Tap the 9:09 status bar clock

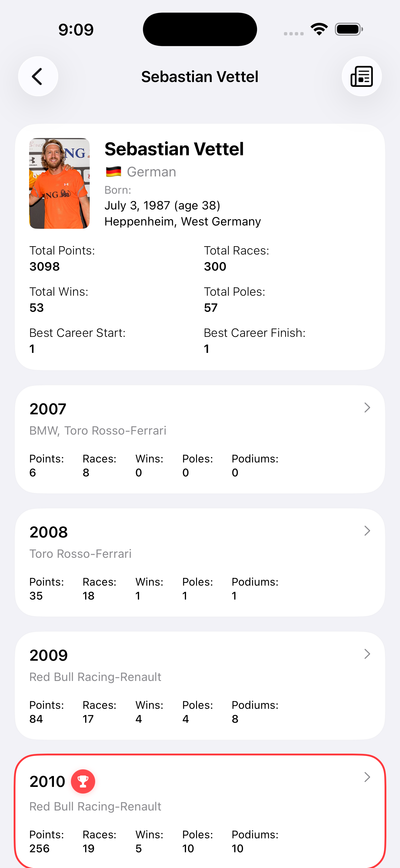(x=76, y=30)
